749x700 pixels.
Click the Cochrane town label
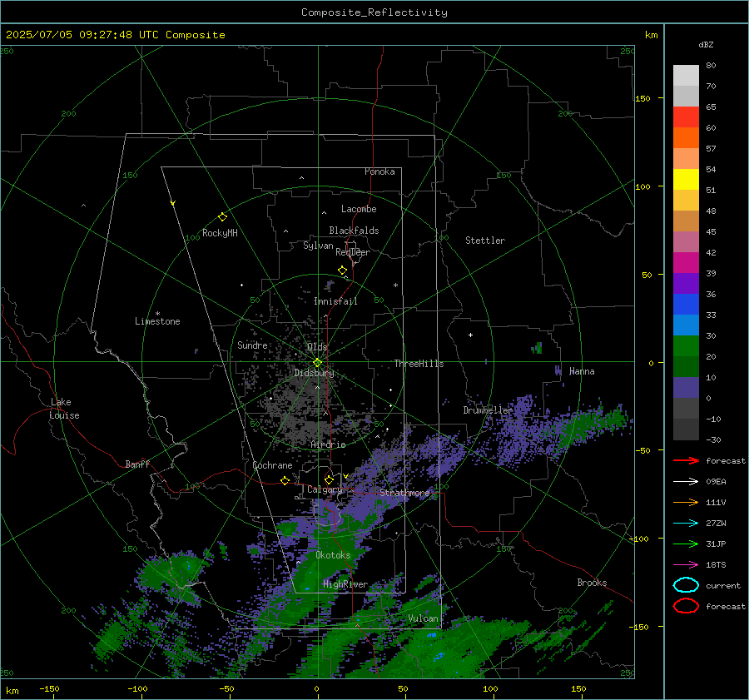[272, 465]
